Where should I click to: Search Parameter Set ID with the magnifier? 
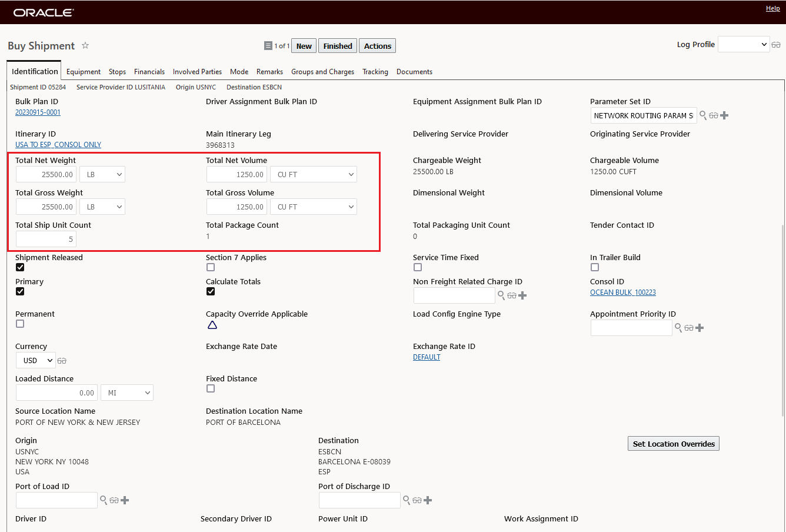click(703, 115)
